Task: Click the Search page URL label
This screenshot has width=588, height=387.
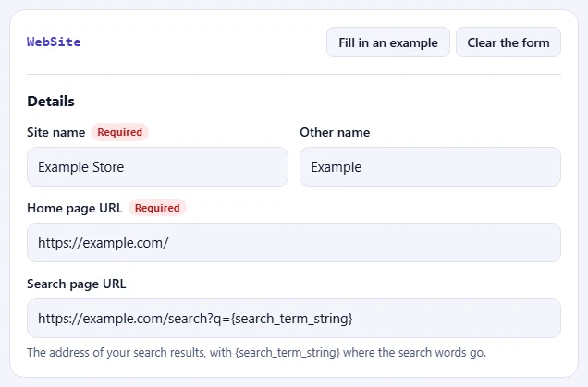Action: coord(77,284)
